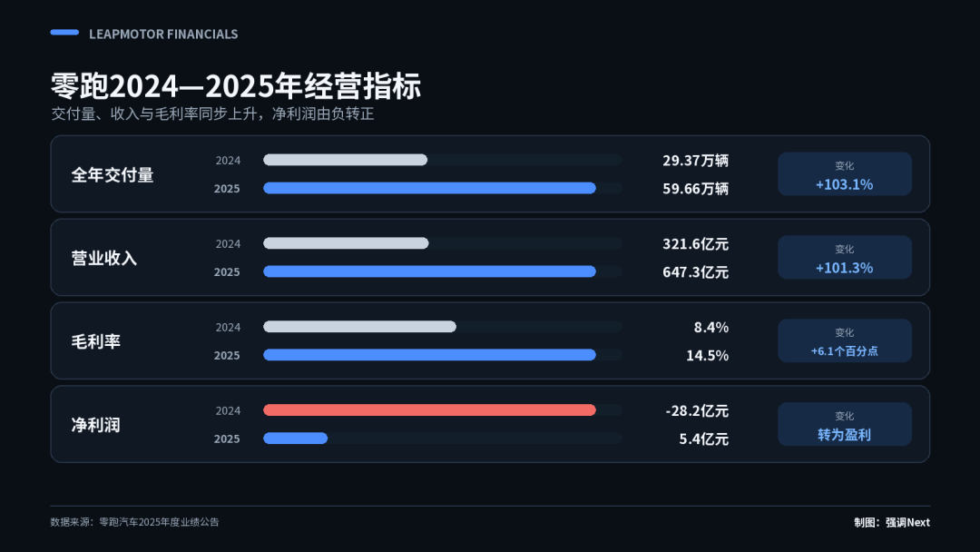
Task: Select the 营业收入 row label
Action: (104, 258)
